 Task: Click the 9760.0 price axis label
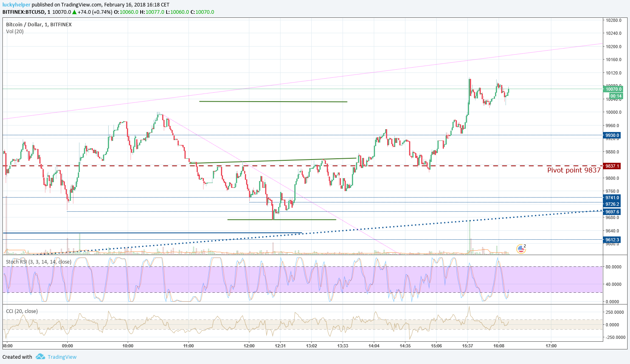[x=613, y=191]
